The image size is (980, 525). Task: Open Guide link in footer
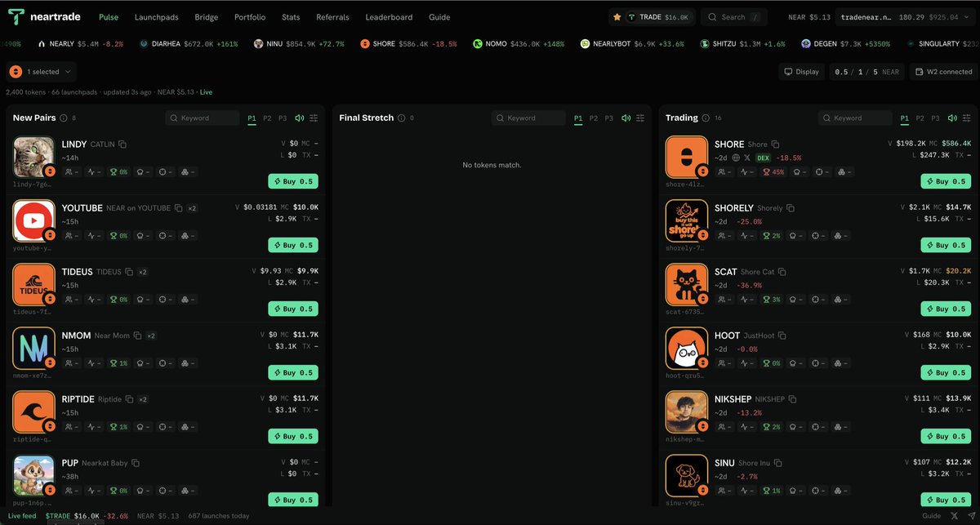[931, 516]
